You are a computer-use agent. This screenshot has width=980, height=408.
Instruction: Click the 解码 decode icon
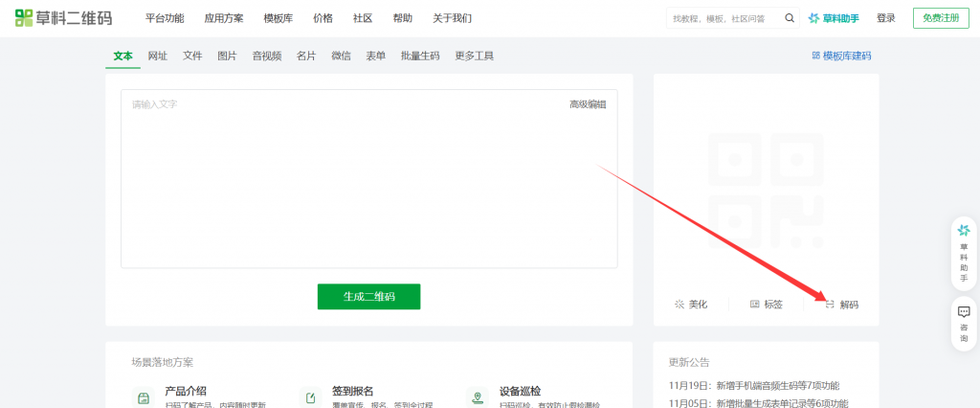pos(830,305)
